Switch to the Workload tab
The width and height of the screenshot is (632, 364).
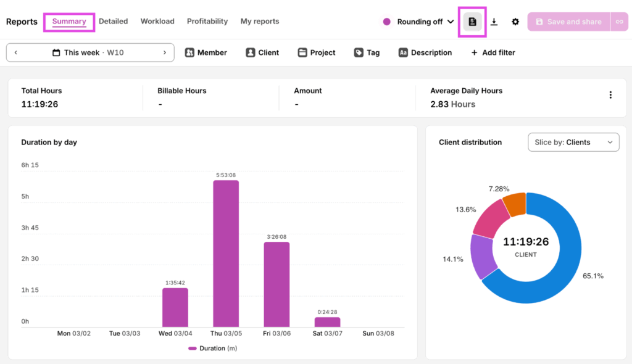coord(157,21)
